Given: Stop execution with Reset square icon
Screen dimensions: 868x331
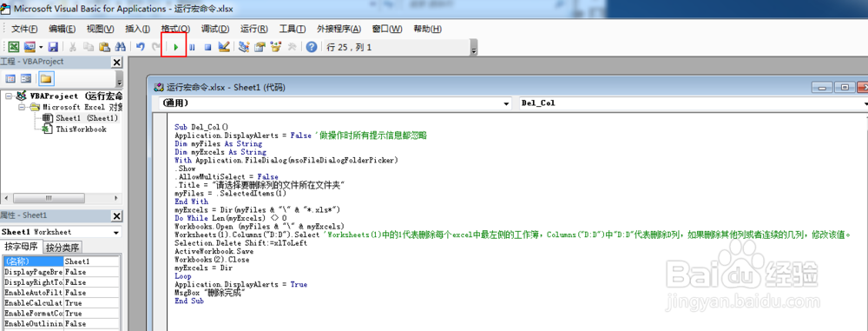Looking at the screenshot, I should pyautogui.click(x=207, y=47).
